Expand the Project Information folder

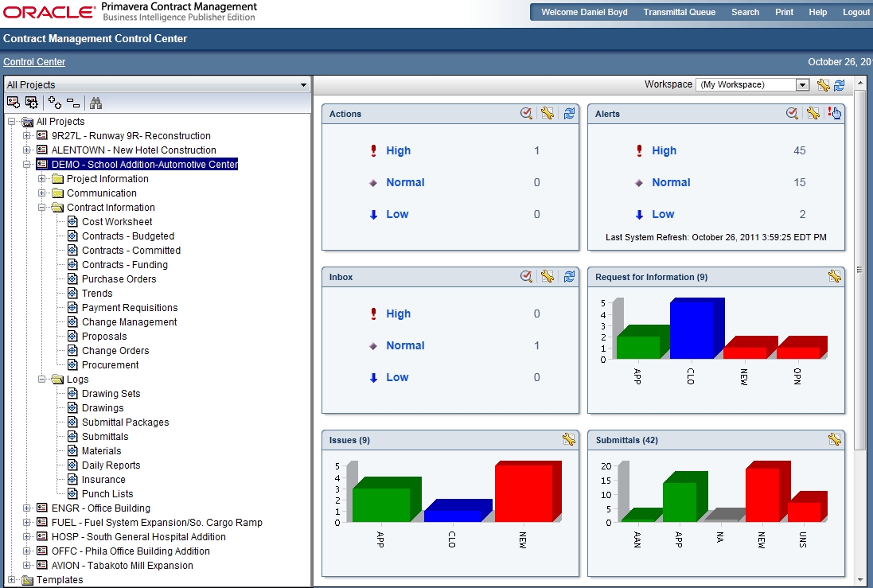pos(41,179)
